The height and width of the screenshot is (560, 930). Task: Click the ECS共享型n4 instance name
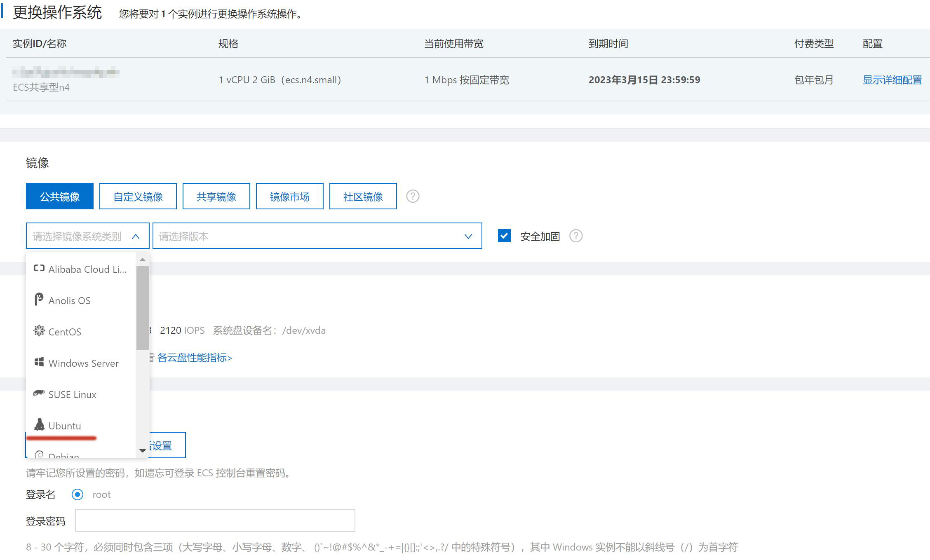tap(41, 87)
